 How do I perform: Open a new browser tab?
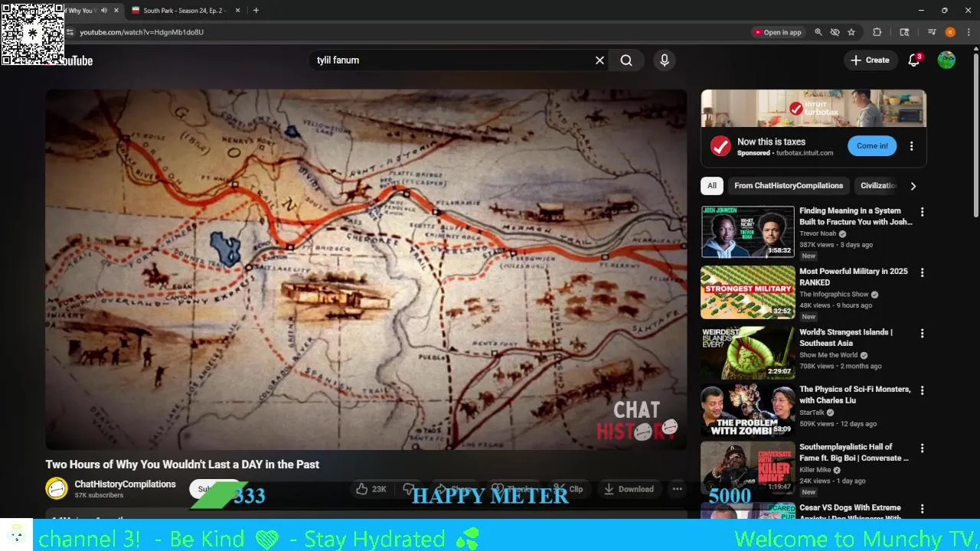[256, 11]
